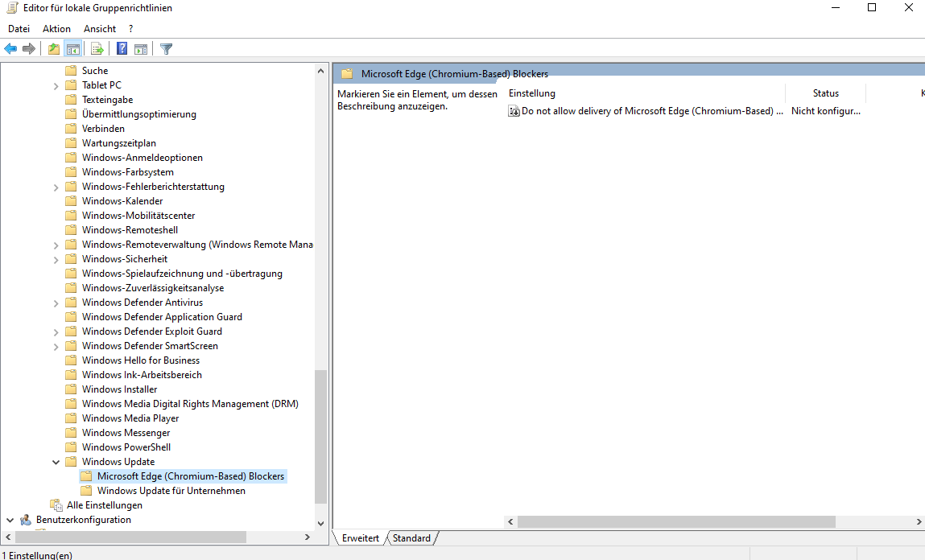The width and height of the screenshot is (925, 560).
Task: Click the Windows PowerShell folder icon
Action: 72,447
